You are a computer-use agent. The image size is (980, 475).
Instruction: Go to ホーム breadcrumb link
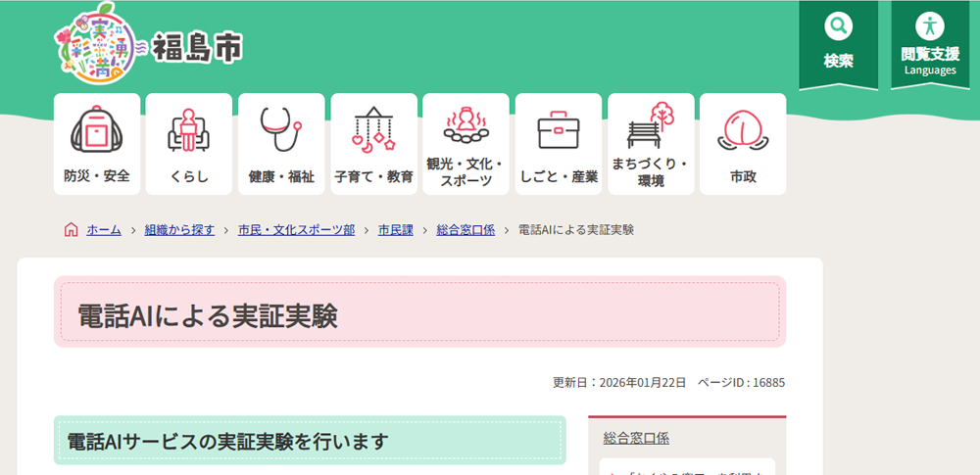pos(104,230)
